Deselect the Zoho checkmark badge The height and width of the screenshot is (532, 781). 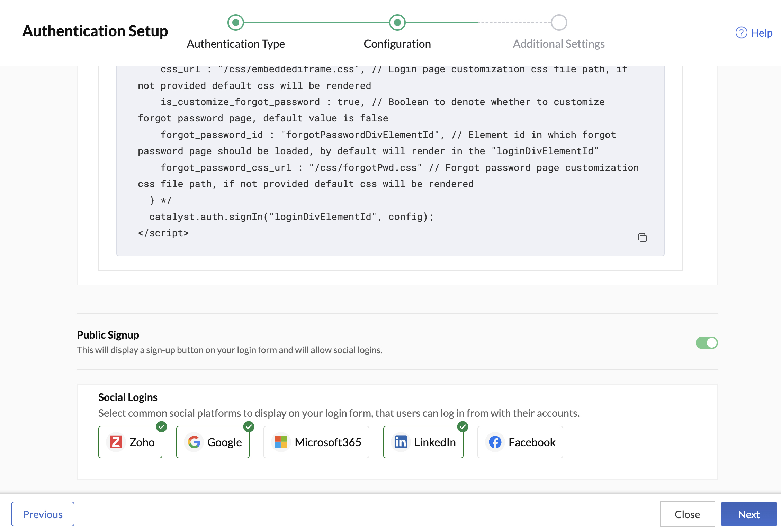pyautogui.click(x=161, y=427)
